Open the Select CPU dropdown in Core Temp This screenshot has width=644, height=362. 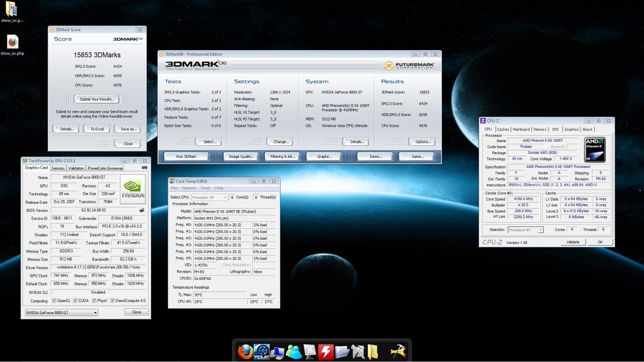pyautogui.click(x=209, y=197)
